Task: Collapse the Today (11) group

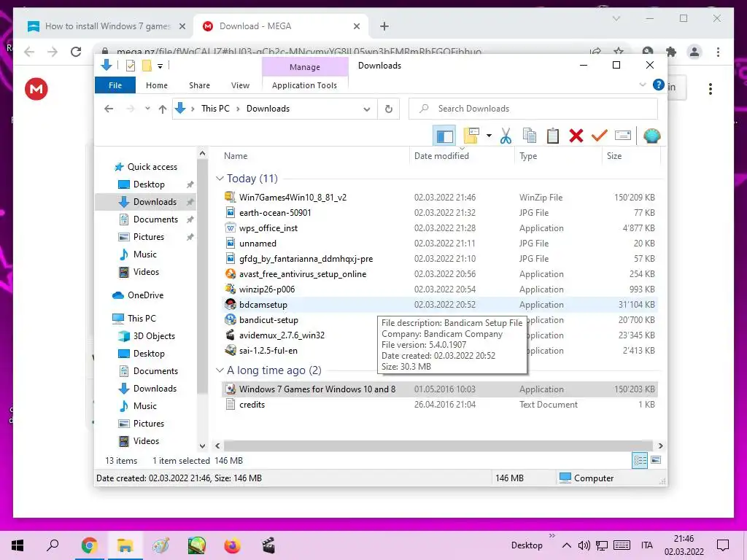Action: coord(220,179)
